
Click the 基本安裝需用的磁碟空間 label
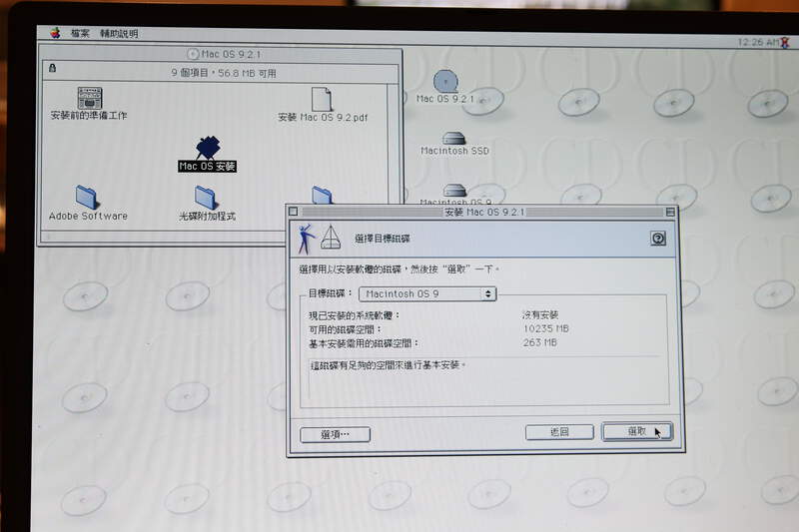coord(364,343)
